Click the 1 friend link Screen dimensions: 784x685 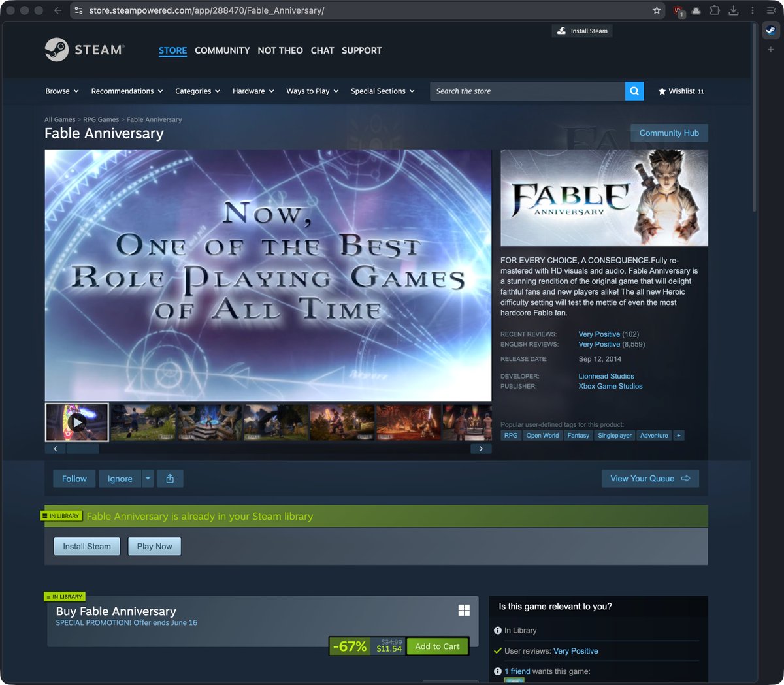click(517, 671)
